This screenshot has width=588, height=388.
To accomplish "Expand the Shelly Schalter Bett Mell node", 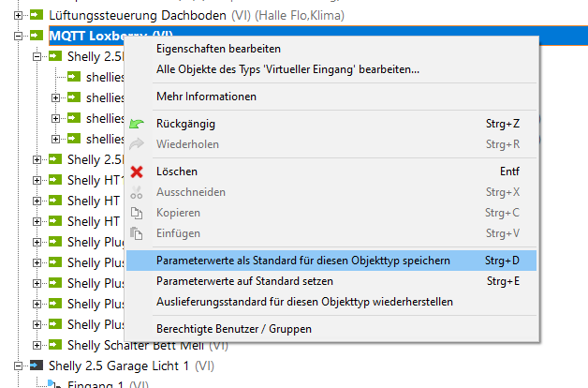I will 37,345.
